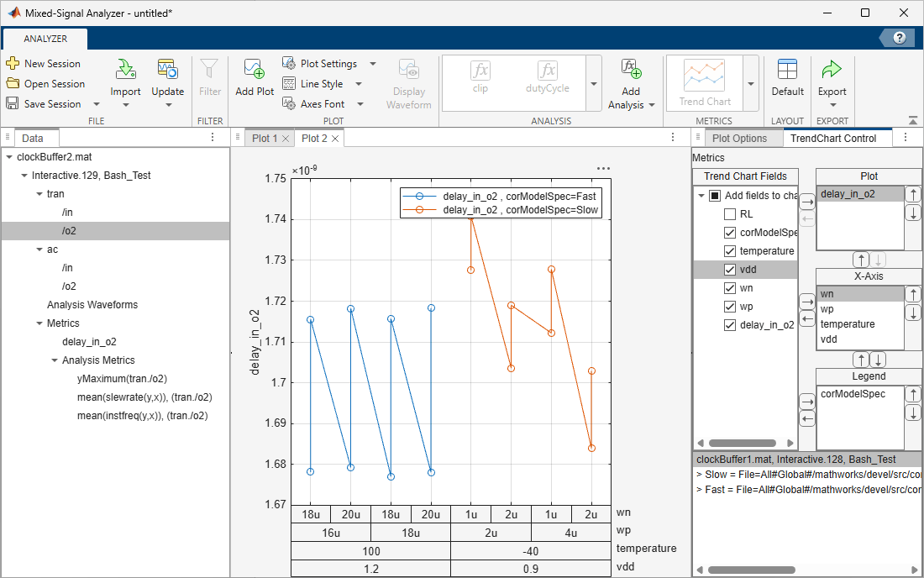The height and width of the screenshot is (578, 924).
Task: Expand the analysis functions gallery dropdown
Action: coord(593,84)
